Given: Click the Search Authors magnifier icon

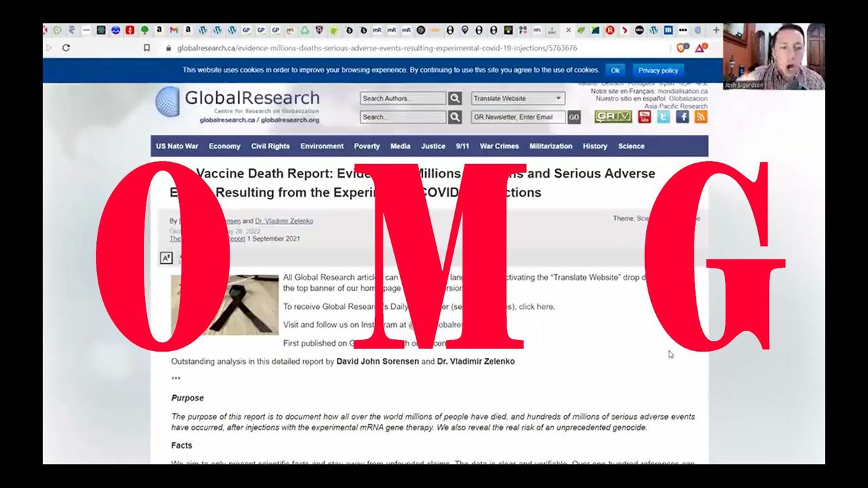Looking at the screenshot, I should tap(455, 98).
